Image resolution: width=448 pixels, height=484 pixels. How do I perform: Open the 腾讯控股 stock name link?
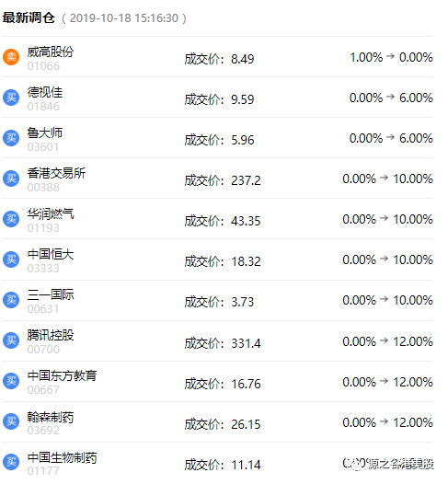51,335
